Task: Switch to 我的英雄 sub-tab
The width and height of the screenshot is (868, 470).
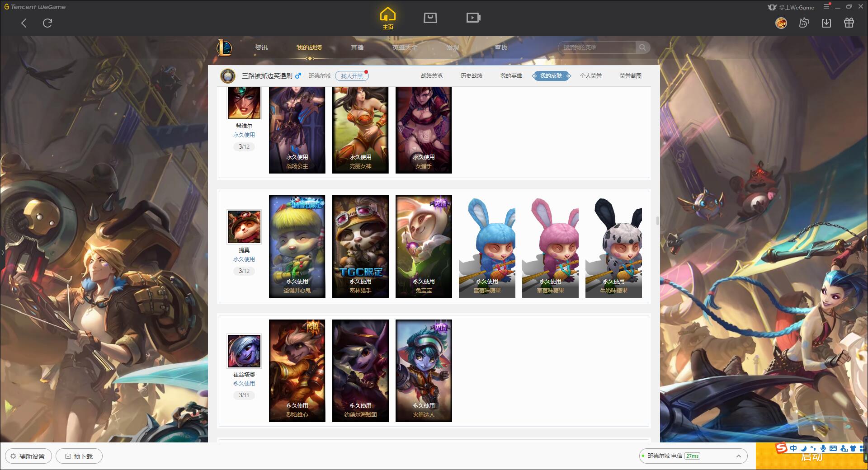Action: (511, 76)
